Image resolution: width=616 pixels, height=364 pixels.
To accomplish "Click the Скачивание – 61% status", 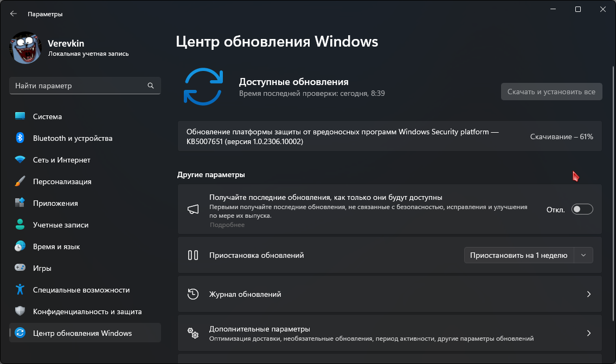I will (561, 136).
